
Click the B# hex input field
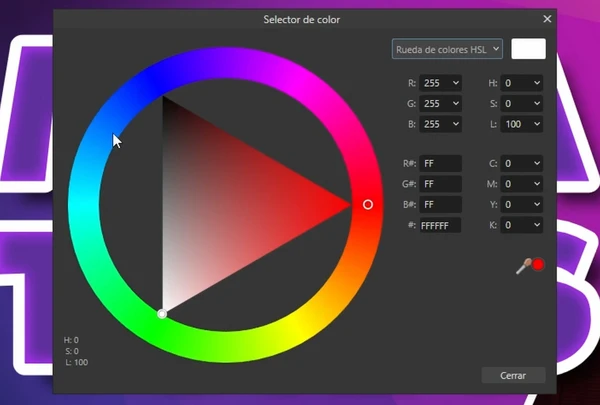[440, 205]
